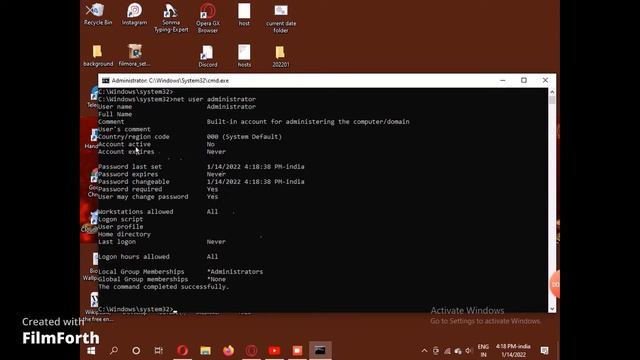Open Cortana circle on the taskbar
This screenshot has width=640, height=360.
(136, 351)
